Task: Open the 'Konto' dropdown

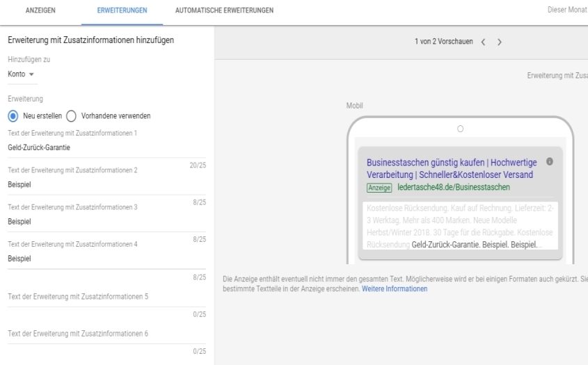Action: pyautogui.click(x=21, y=74)
